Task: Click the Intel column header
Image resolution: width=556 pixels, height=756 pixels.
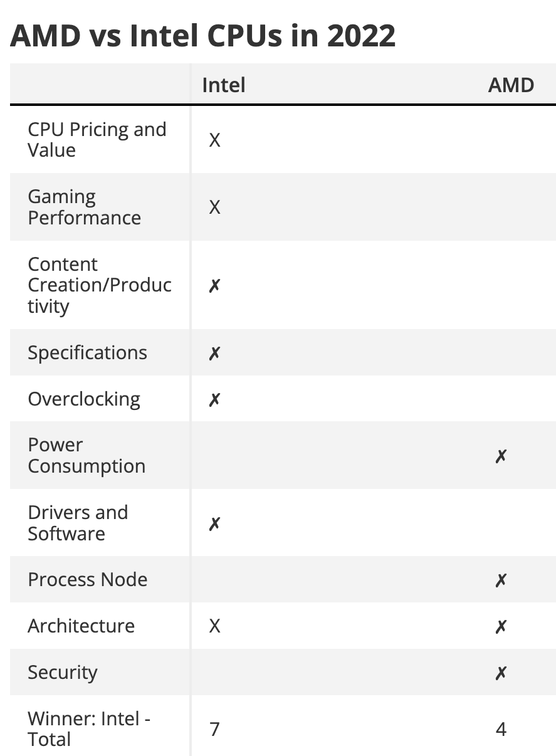Action: coord(223,85)
